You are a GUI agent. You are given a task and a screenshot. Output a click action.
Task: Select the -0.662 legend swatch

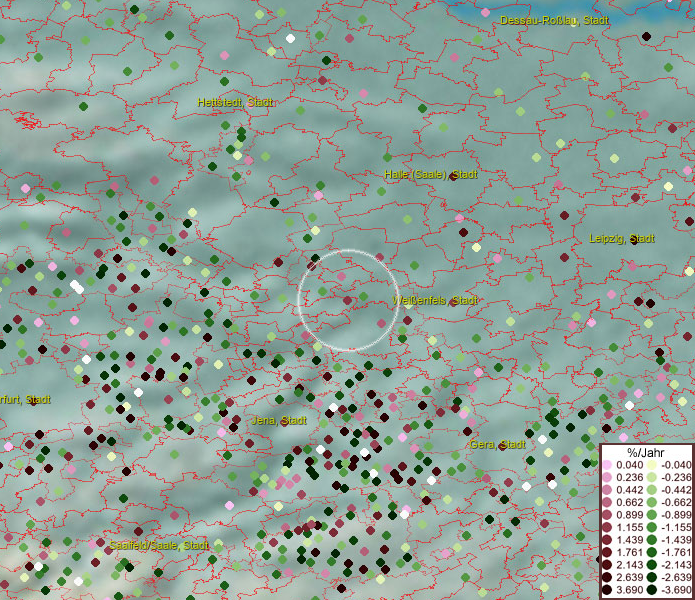(652, 503)
